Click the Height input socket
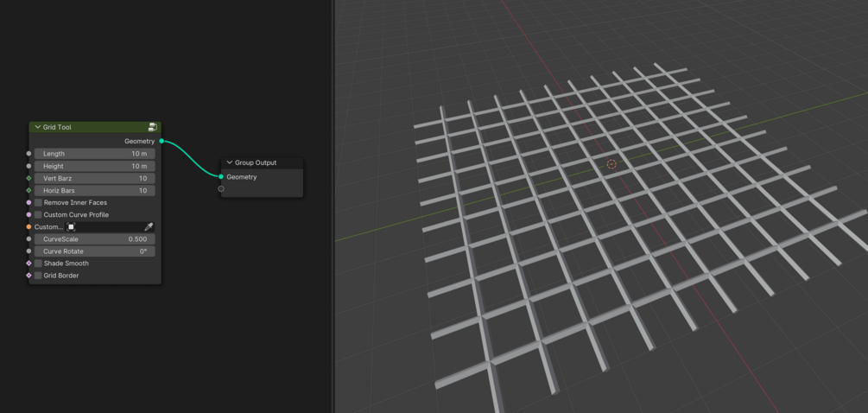868x413 pixels. coord(29,166)
